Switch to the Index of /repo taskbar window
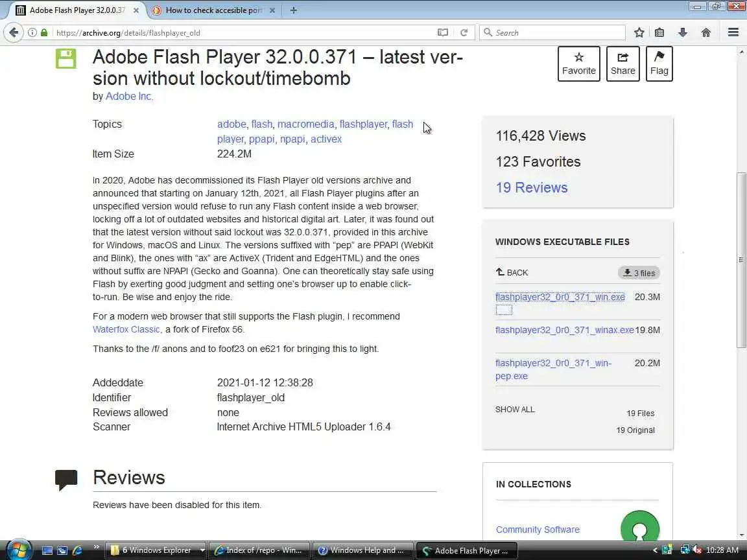Image resolution: width=747 pixels, height=560 pixels. (x=259, y=550)
